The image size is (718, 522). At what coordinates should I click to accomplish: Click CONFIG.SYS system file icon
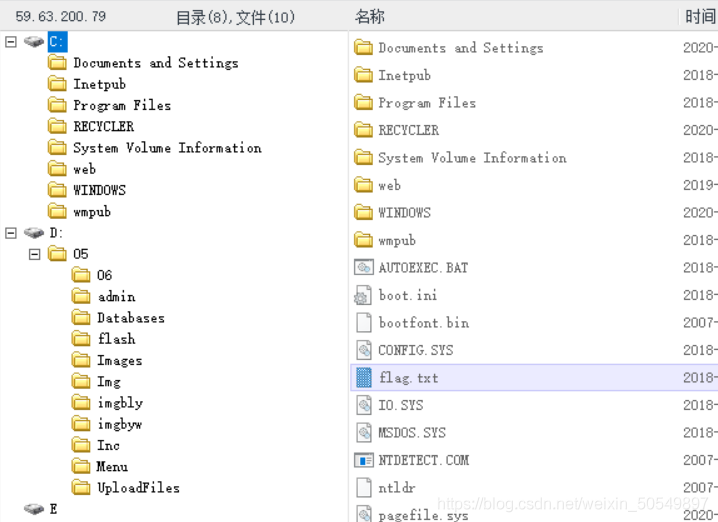[364, 350]
